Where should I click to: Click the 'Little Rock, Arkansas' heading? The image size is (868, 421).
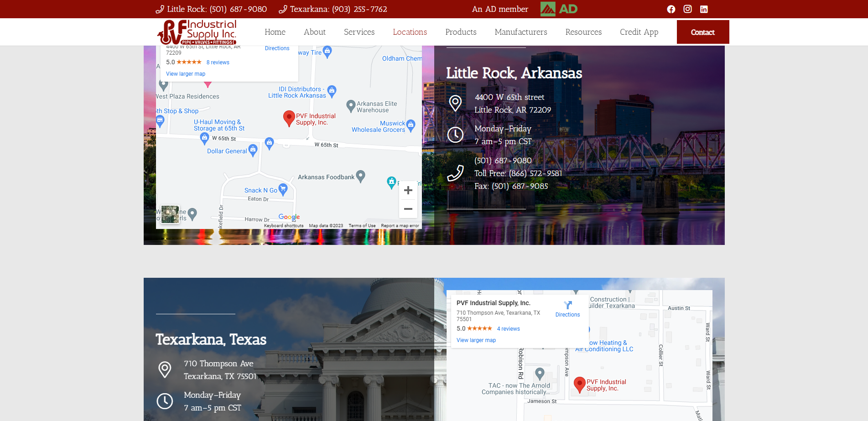click(514, 73)
